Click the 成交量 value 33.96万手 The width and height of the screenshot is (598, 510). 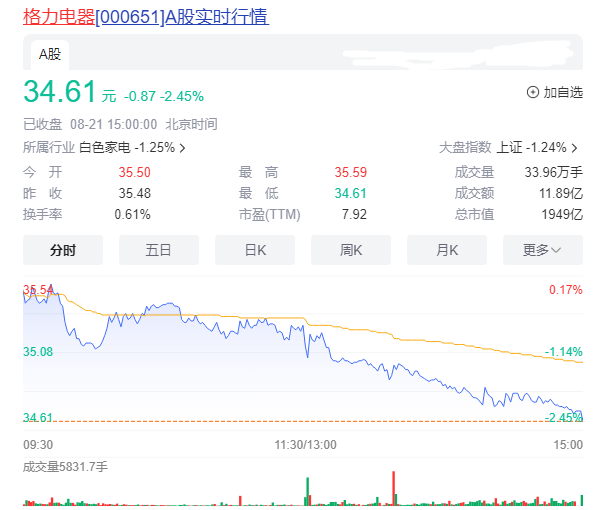(553, 172)
